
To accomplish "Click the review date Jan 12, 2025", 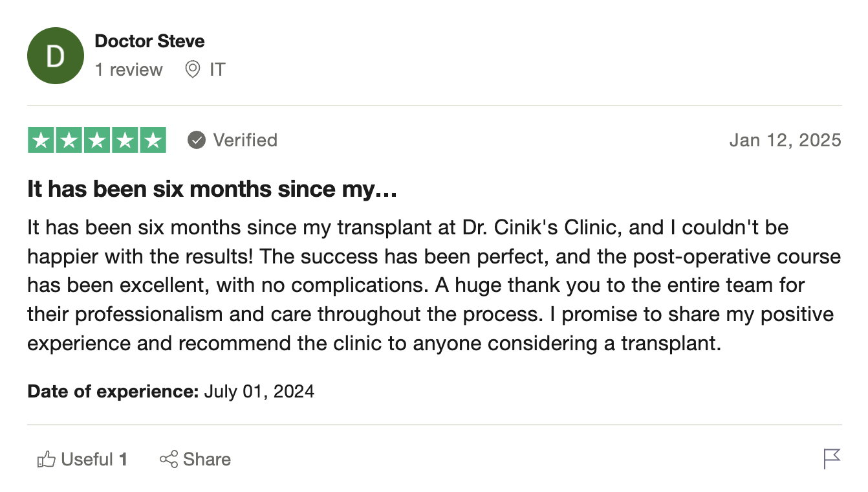I will (785, 140).
